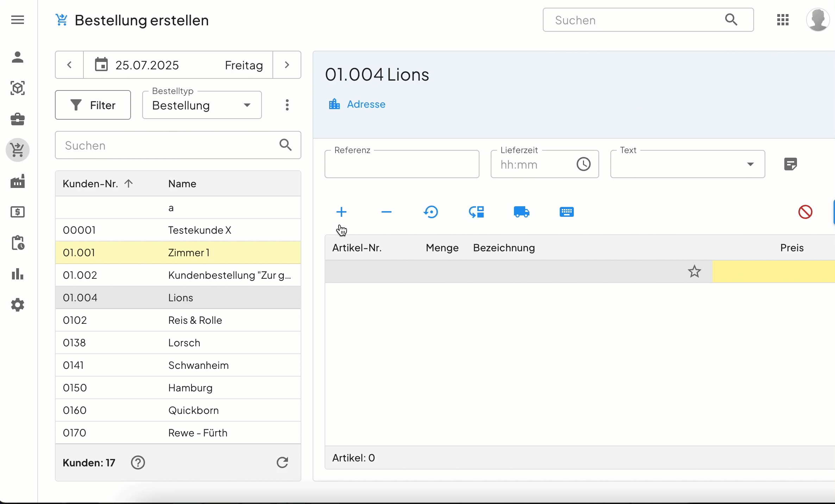Open the apps grid menu
The width and height of the screenshot is (835, 504).
pos(783,20)
